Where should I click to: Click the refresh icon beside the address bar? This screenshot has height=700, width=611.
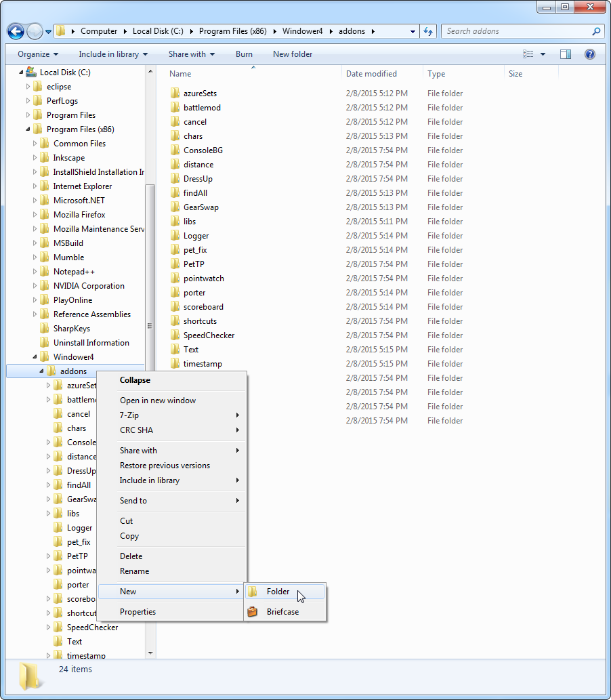click(x=428, y=31)
